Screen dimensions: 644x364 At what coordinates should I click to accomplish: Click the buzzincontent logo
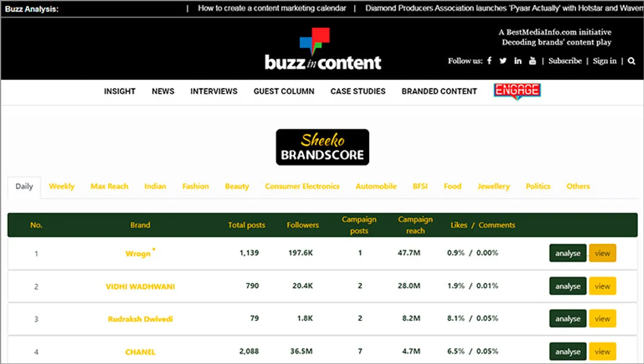(x=323, y=49)
